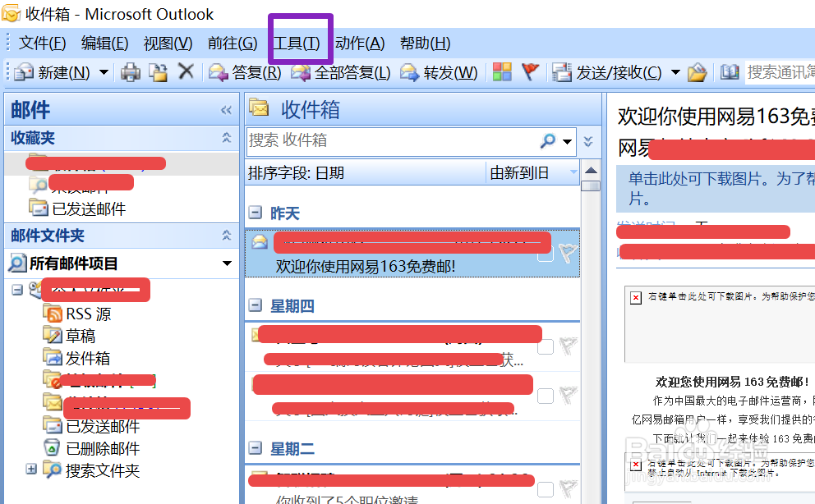
Task: Flag the 星期二 message
Action: pyautogui.click(x=568, y=489)
